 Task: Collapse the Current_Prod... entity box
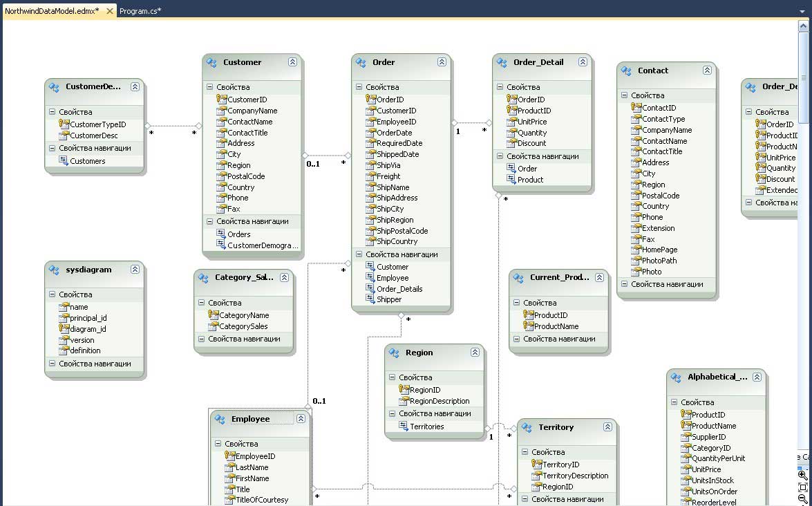click(599, 278)
